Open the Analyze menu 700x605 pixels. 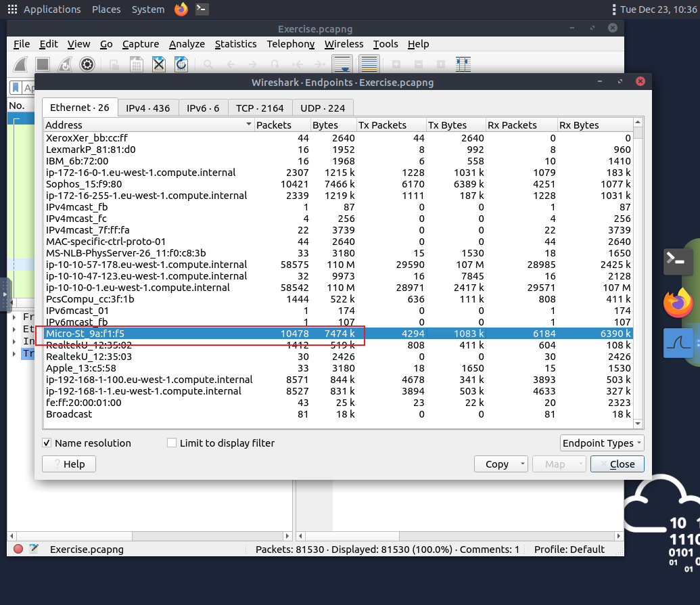[x=187, y=44]
